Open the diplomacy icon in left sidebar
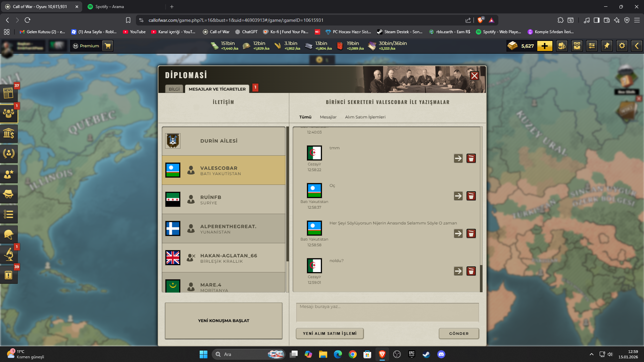The image size is (644, 362). coord(8,113)
